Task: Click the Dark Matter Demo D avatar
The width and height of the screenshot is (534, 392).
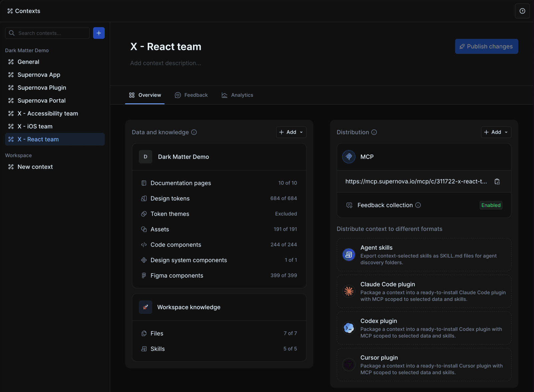Action: point(146,157)
